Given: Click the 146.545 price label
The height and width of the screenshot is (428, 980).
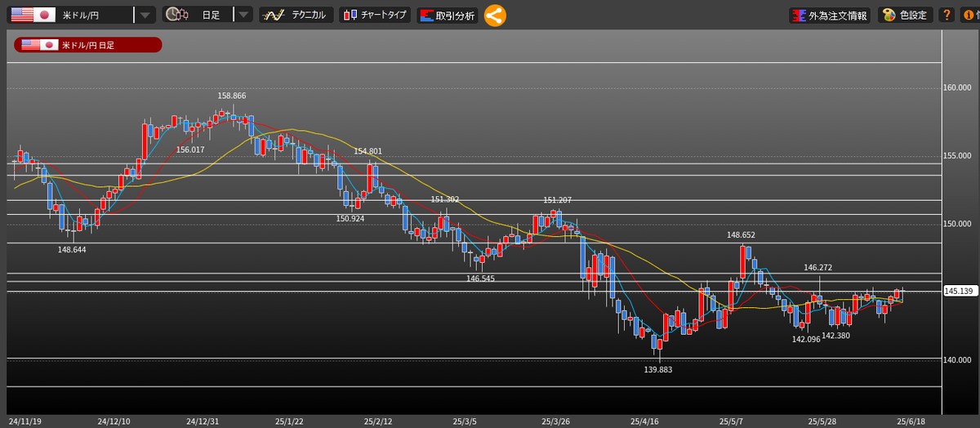Looking at the screenshot, I should (x=480, y=279).
